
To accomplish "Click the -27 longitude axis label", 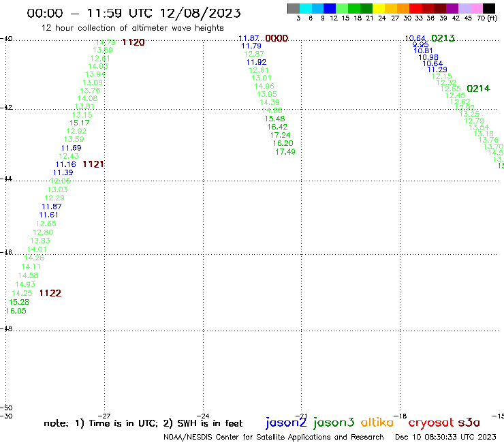I will tap(104, 416).
